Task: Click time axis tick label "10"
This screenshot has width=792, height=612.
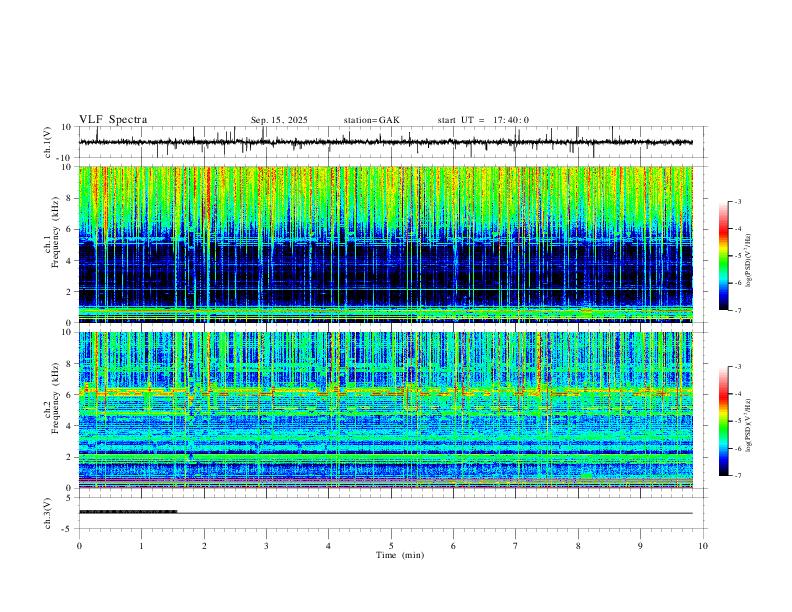Action: [x=703, y=546]
